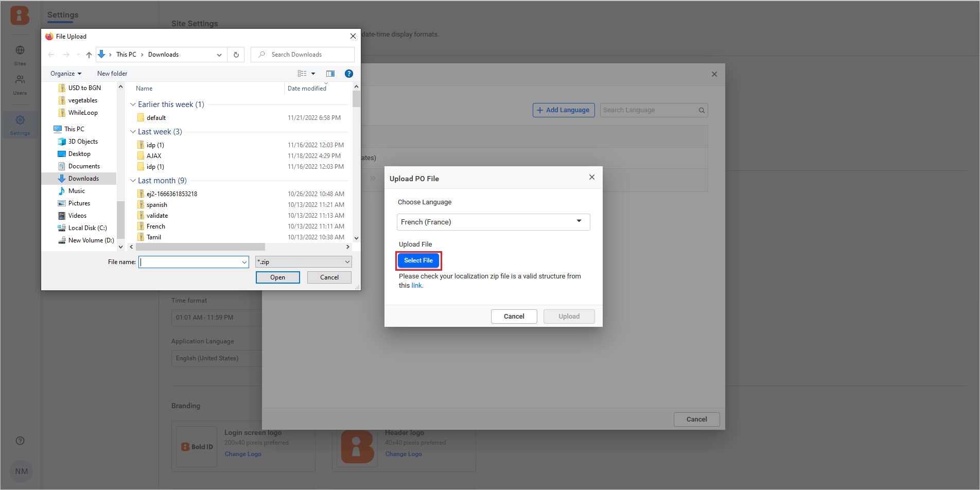Click the search icon in Search Language box
Image resolution: width=980 pixels, height=490 pixels.
click(701, 110)
